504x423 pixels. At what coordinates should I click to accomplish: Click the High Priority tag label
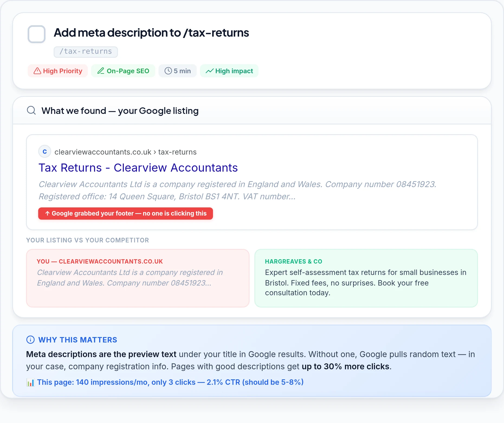(58, 71)
